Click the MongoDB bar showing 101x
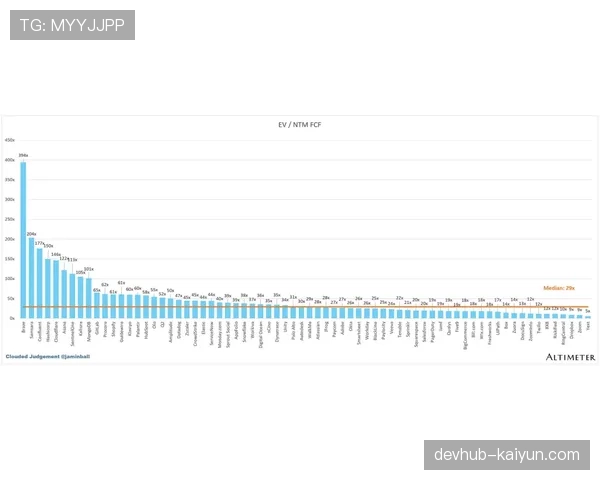This screenshot has width=600, height=480. click(x=88, y=298)
